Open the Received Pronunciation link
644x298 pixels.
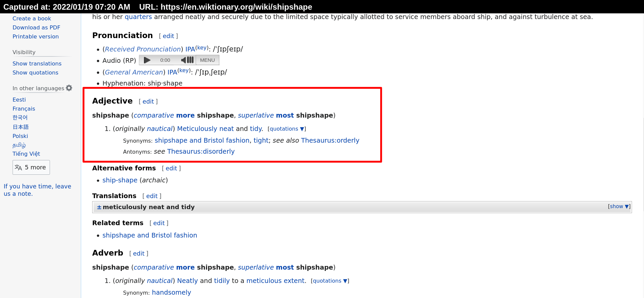click(x=143, y=49)
